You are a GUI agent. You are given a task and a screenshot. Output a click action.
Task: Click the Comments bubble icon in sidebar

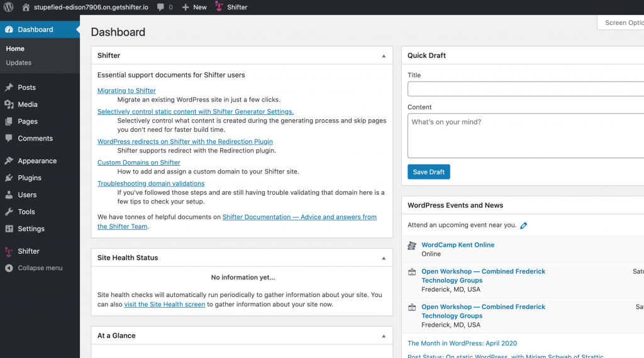pyautogui.click(x=9, y=138)
